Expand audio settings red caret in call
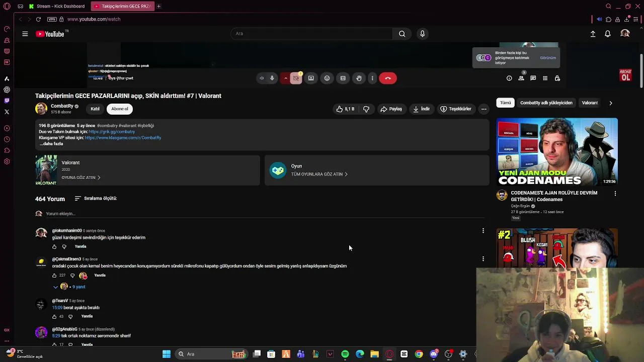The height and width of the screenshot is (362, 644). (x=285, y=78)
